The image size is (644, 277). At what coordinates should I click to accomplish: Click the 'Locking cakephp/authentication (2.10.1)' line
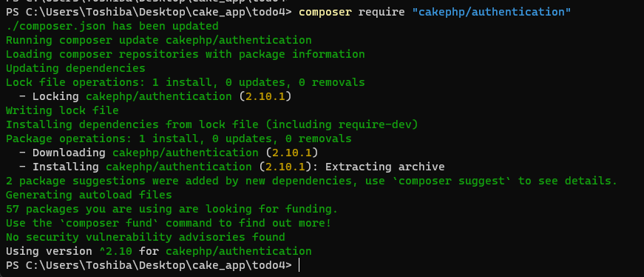(155, 97)
